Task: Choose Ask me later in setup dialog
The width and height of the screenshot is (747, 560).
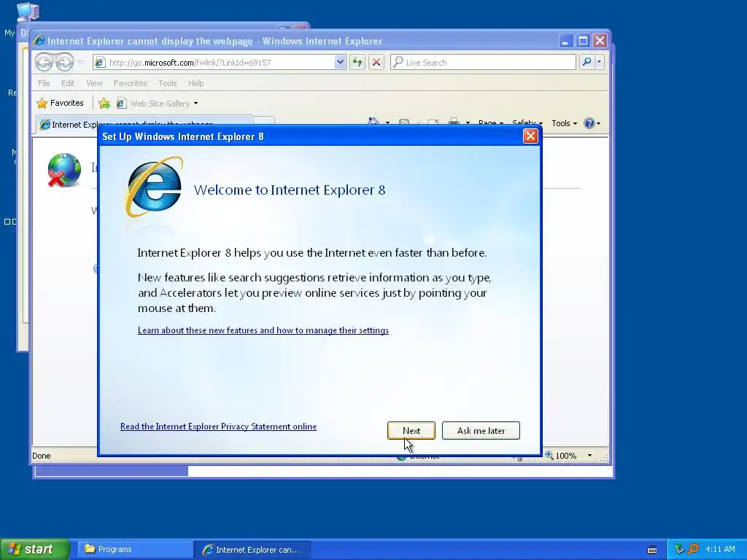Action: point(481,430)
